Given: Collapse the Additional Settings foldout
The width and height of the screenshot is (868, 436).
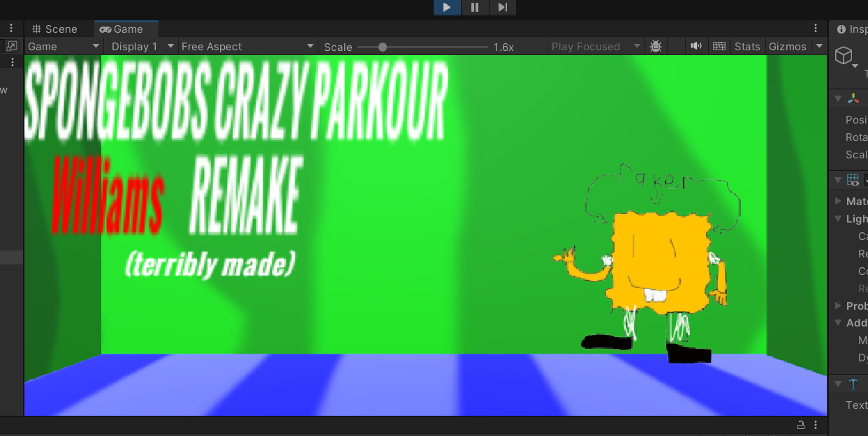Looking at the screenshot, I should click(x=839, y=323).
